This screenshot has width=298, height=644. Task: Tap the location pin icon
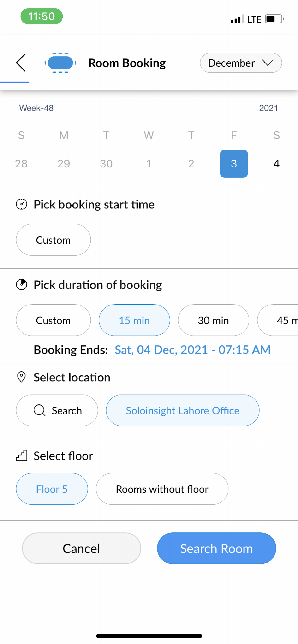(x=21, y=377)
